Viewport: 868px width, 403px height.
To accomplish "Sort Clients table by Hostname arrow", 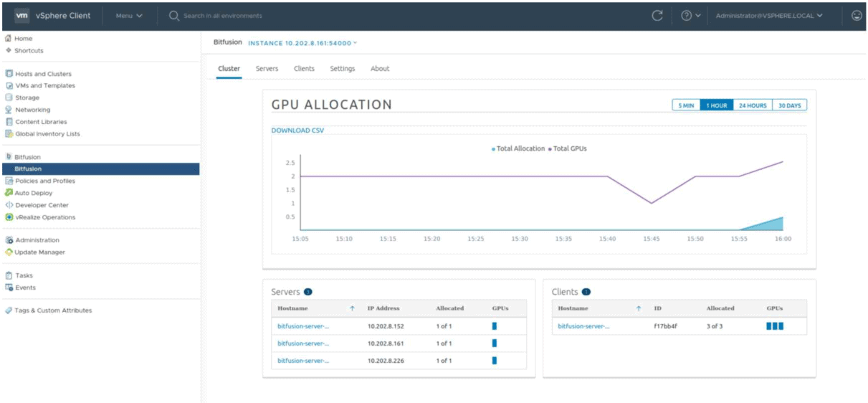I will [x=639, y=308].
